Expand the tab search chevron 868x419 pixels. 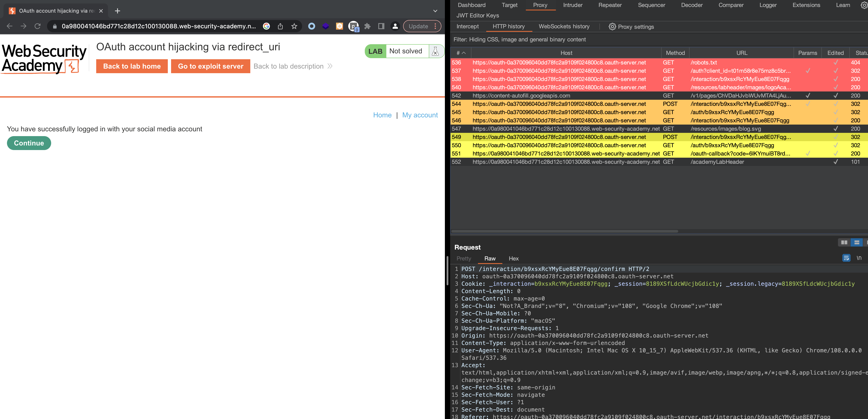tap(435, 11)
